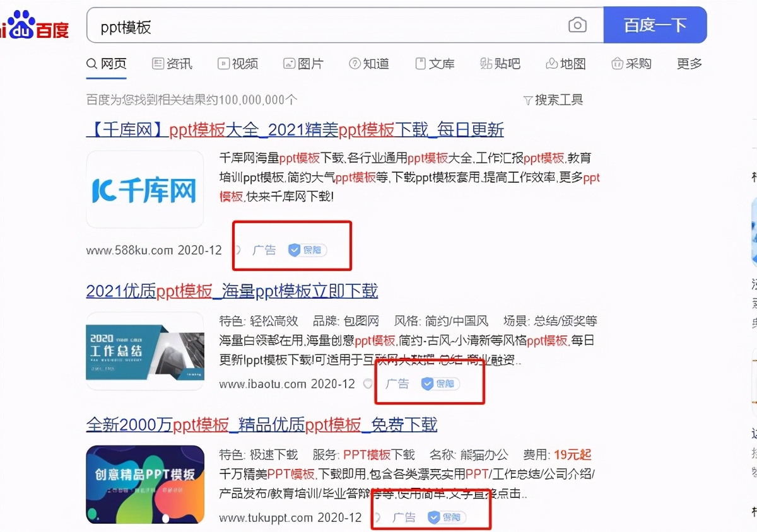Click the 视频 play icon

pyautogui.click(x=223, y=64)
